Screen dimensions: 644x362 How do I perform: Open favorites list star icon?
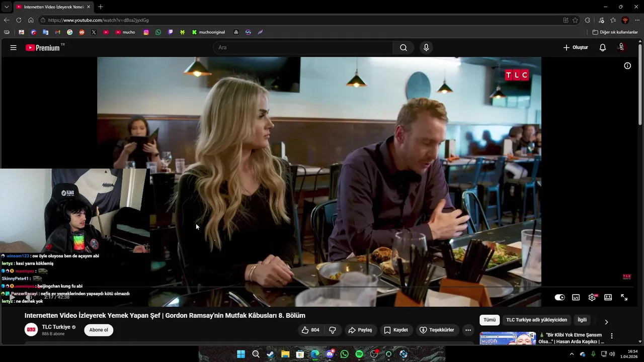click(x=613, y=20)
